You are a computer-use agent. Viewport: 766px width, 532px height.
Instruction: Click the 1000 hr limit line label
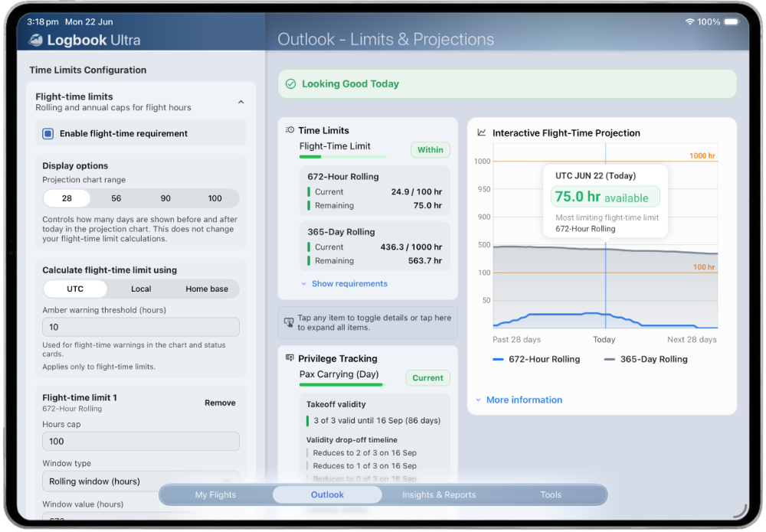tap(702, 155)
